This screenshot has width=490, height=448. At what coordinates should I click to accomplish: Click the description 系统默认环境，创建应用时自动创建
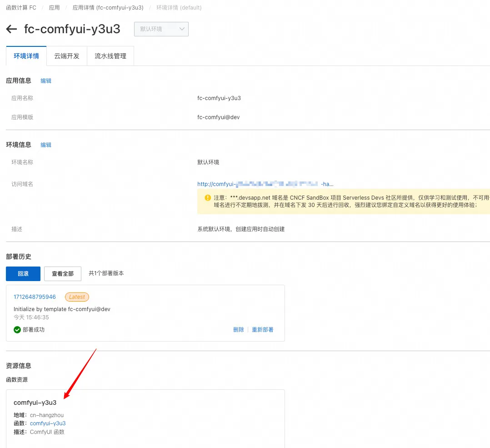pos(241,229)
